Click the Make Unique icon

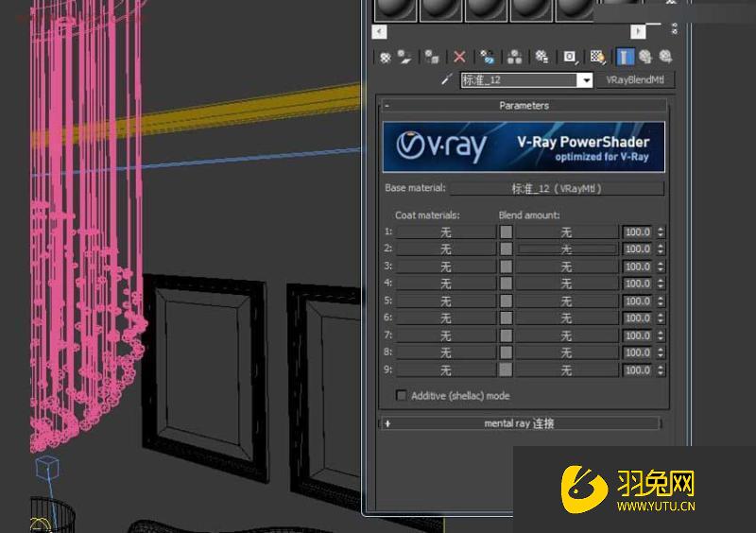[x=514, y=58]
